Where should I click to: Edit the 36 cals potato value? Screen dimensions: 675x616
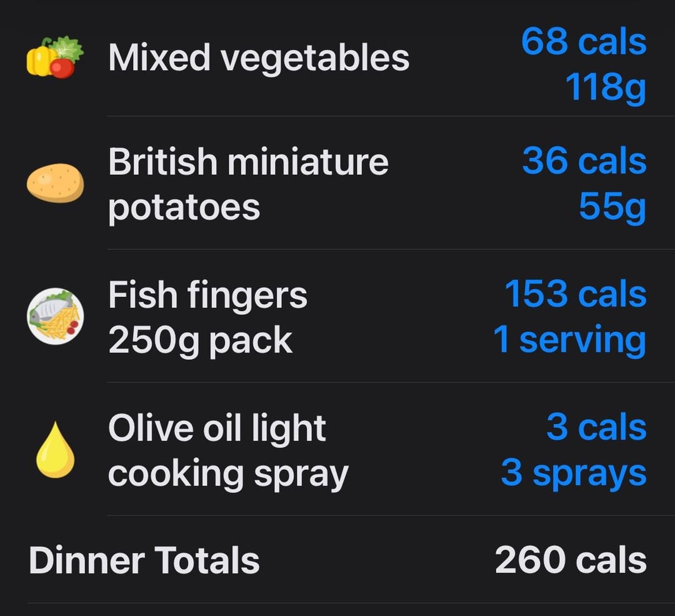point(584,161)
